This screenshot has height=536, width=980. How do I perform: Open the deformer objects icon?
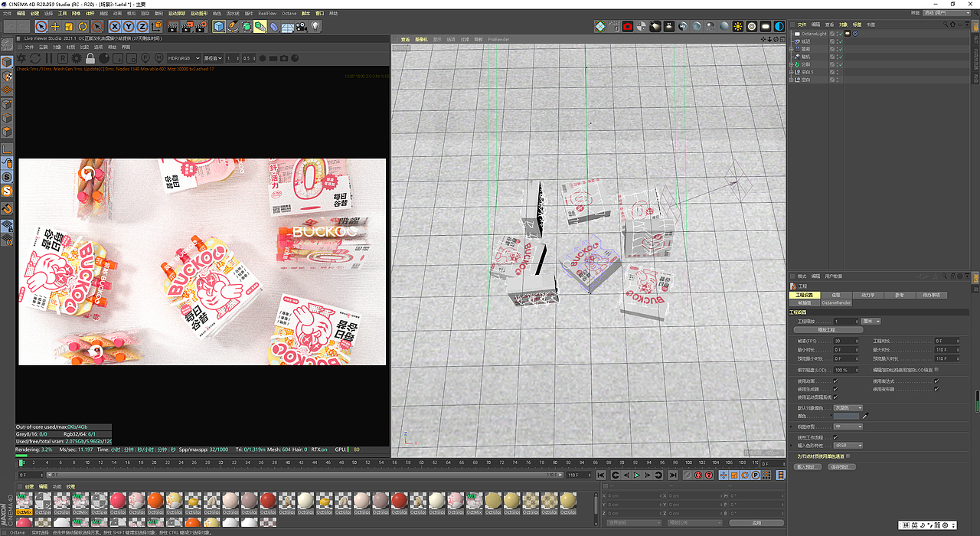(274, 26)
